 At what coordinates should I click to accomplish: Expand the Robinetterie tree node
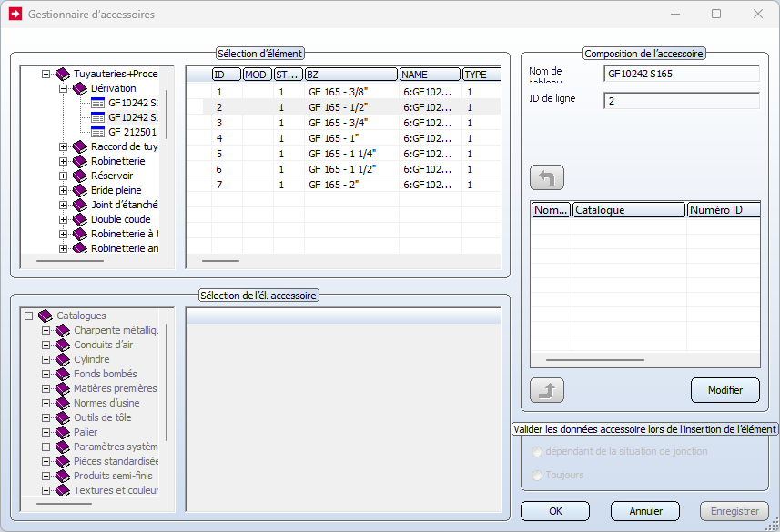coord(64,161)
